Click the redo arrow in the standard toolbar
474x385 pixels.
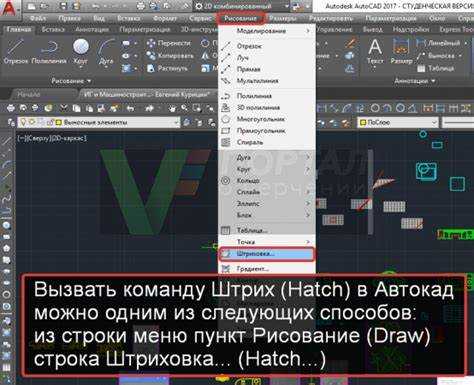149,108
